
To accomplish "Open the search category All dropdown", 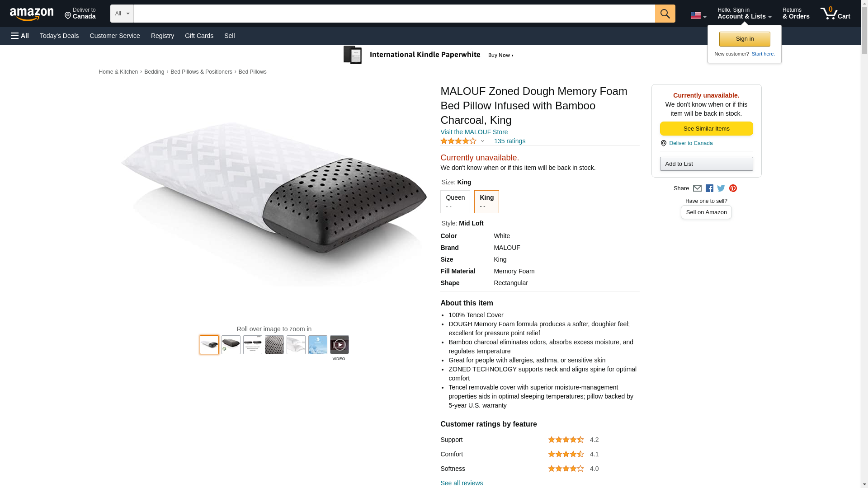I will 122,14.
